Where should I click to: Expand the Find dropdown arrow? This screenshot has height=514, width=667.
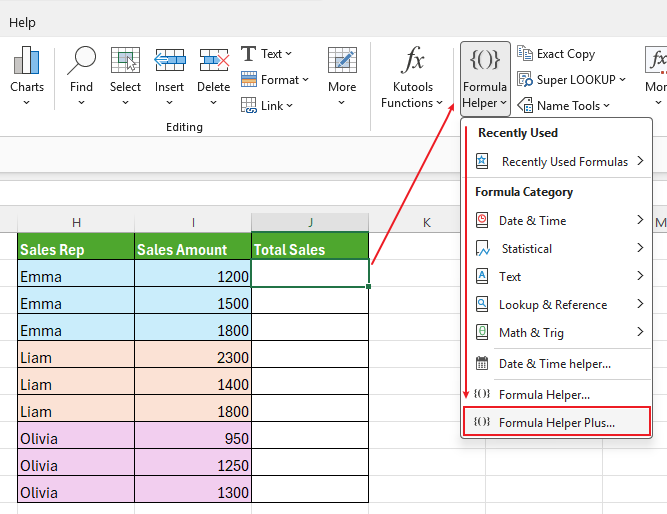click(x=81, y=103)
